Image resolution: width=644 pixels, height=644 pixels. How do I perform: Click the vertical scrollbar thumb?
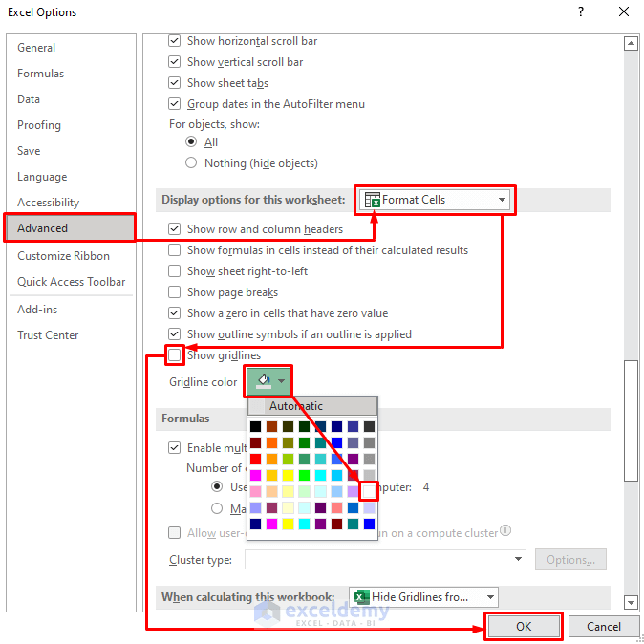[631, 420]
